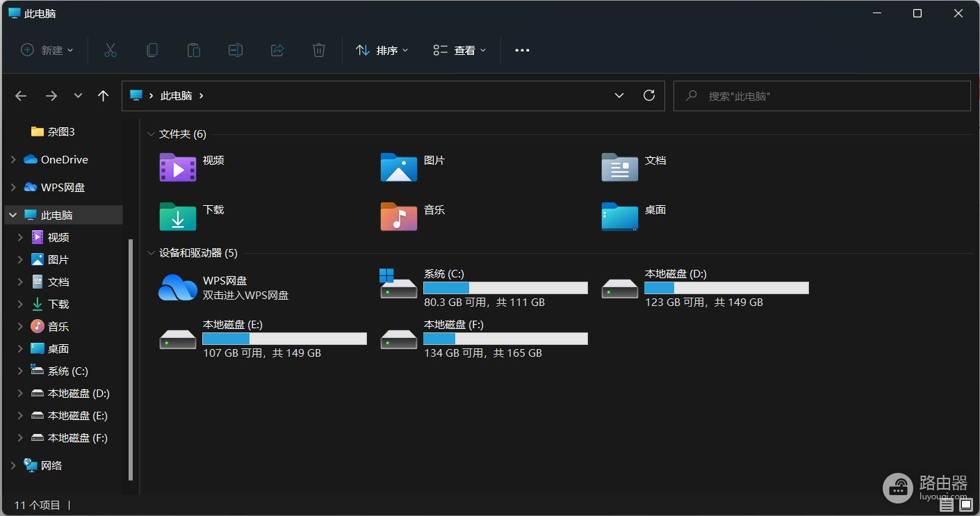Image resolution: width=980 pixels, height=516 pixels.
Task: Select the 本地磁盘 (D:) drive icon
Action: click(x=620, y=288)
